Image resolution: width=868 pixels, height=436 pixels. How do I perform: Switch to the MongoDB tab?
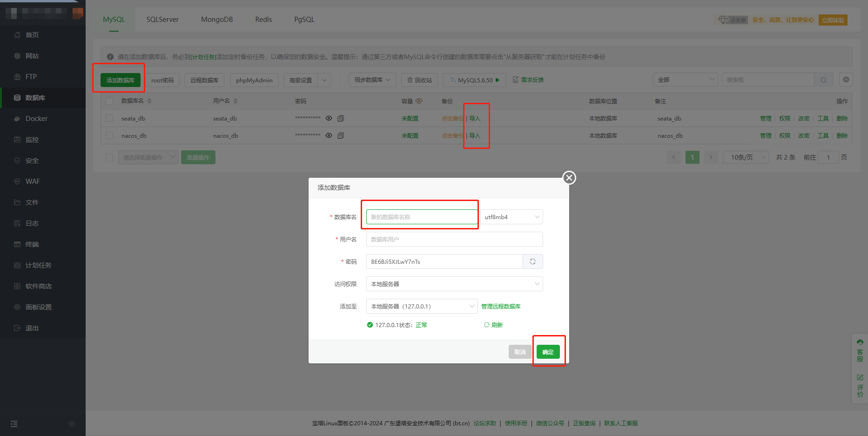click(x=217, y=20)
